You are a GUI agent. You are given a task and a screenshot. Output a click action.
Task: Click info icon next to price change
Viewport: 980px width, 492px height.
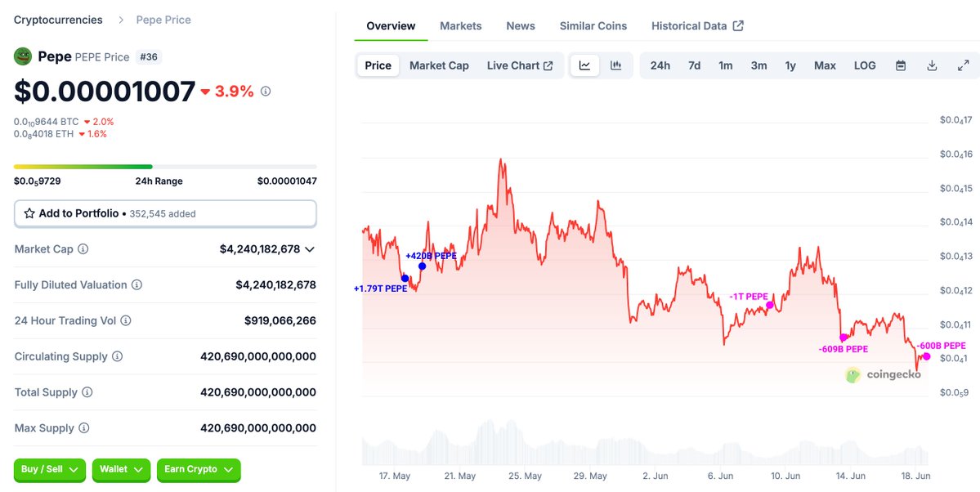point(266,92)
